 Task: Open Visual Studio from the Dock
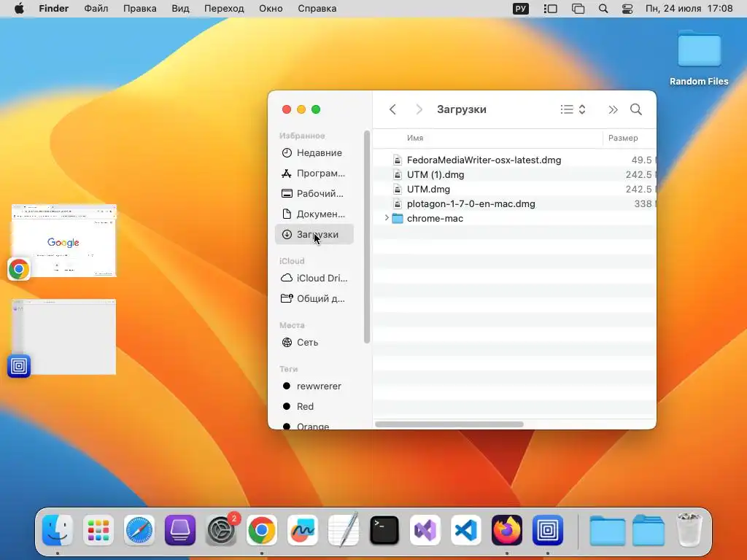coord(425,530)
